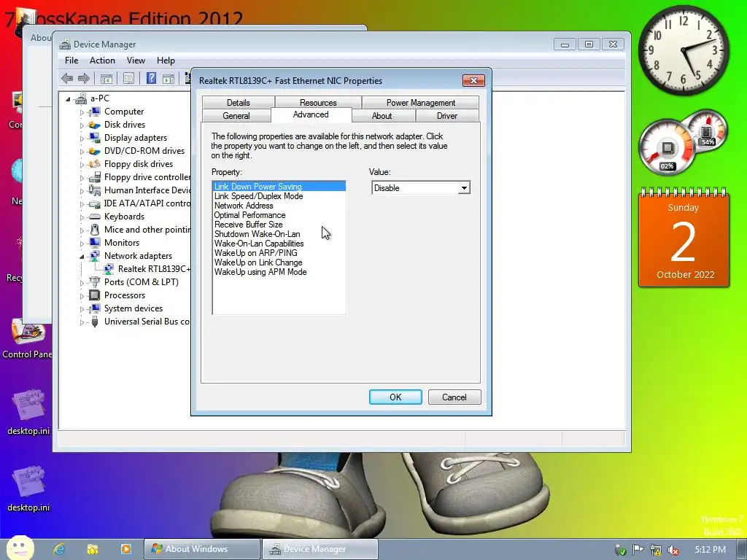The width and height of the screenshot is (747, 560).
Task: Open the View menu in Device Manager
Action: 136,61
